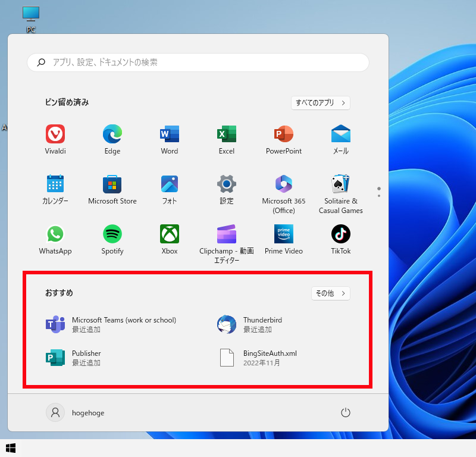The height and width of the screenshot is (457, 476).
Task: Open Clipchamp 動画エディター
Action: 227,244
